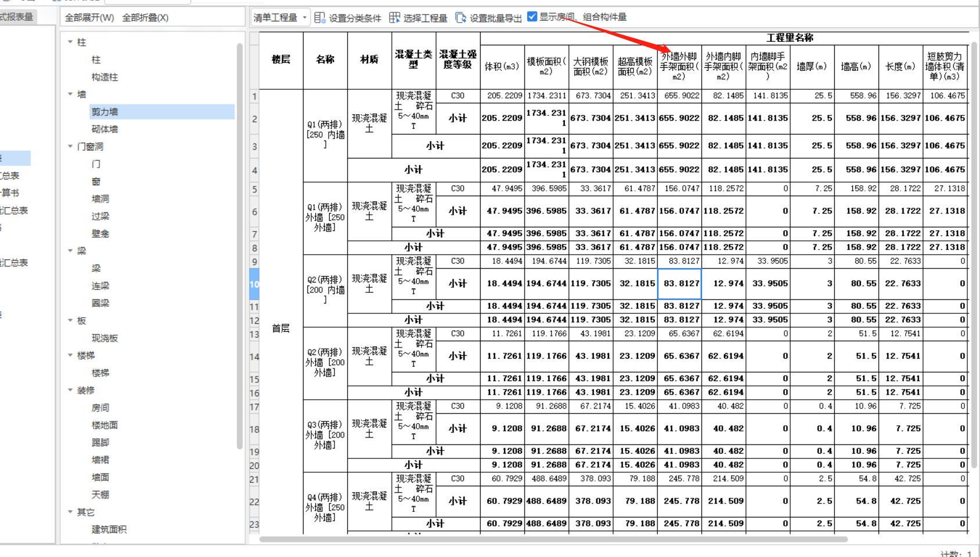Screen dimensions: 980x557
Task: Select the highlighted cell 83.8127 in row 10
Action: [679, 284]
